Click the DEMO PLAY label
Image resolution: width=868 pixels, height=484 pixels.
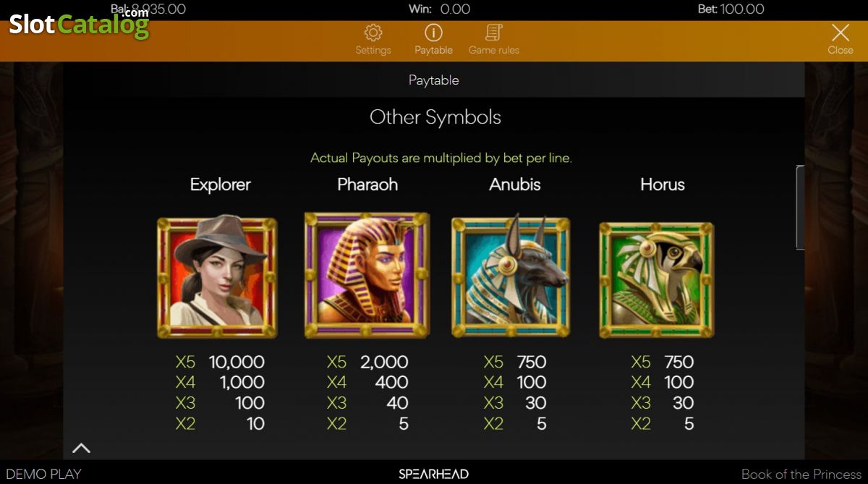click(x=43, y=475)
